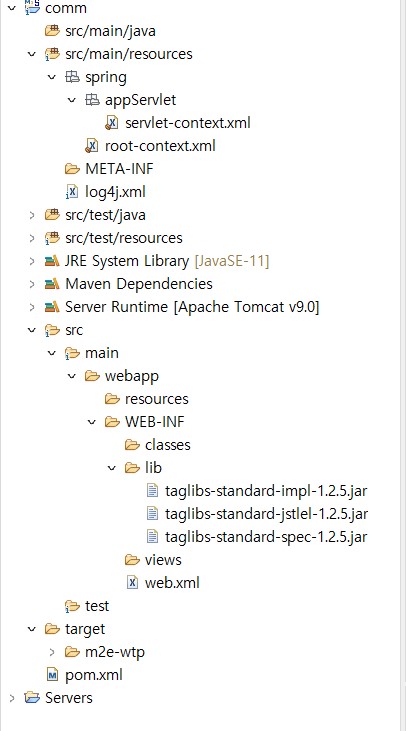Expand Server Runtime Apache Tomcat v9.0
The height and width of the screenshot is (731, 406).
[x=32, y=307]
